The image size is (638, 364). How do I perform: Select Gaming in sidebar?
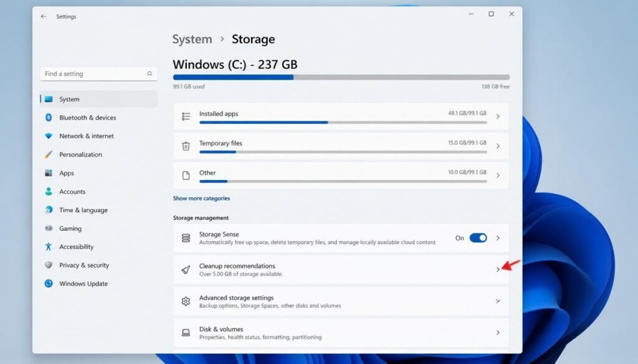[99, 228]
